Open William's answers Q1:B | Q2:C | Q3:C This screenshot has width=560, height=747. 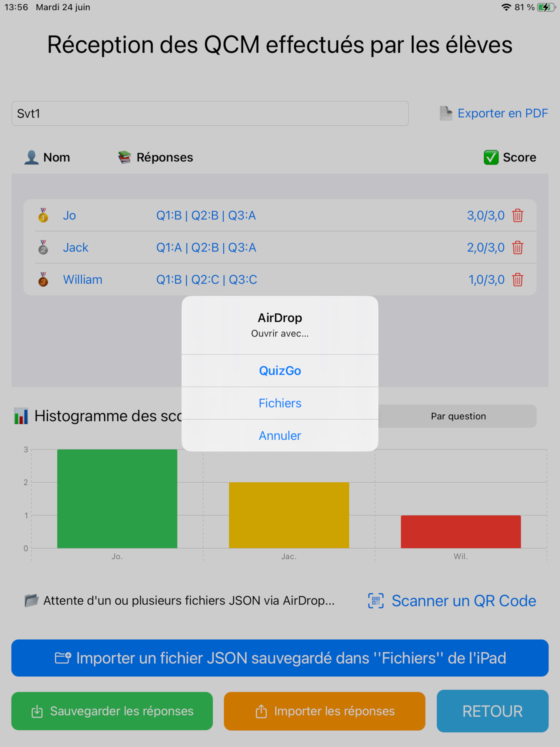[x=206, y=280]
